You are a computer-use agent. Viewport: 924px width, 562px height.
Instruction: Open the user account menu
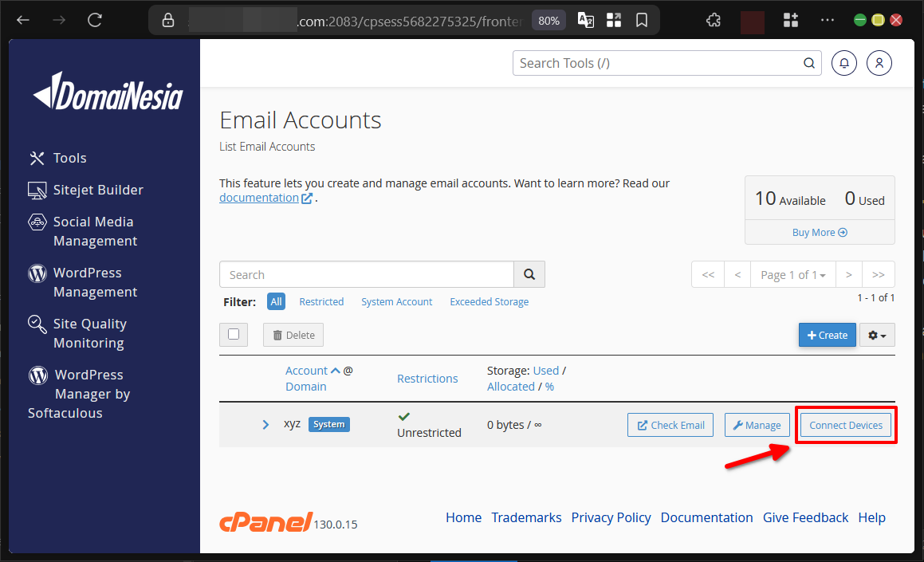pos(879,62)
